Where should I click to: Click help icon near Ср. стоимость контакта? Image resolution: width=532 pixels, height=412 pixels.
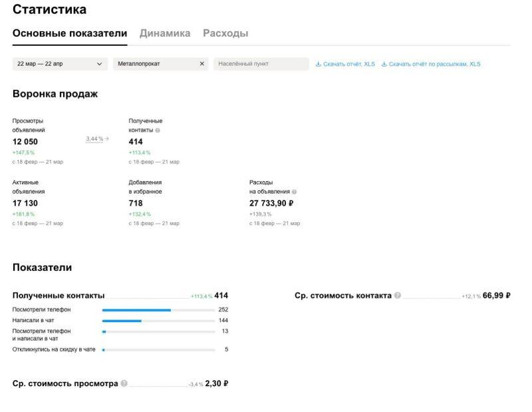coord(398,296)
